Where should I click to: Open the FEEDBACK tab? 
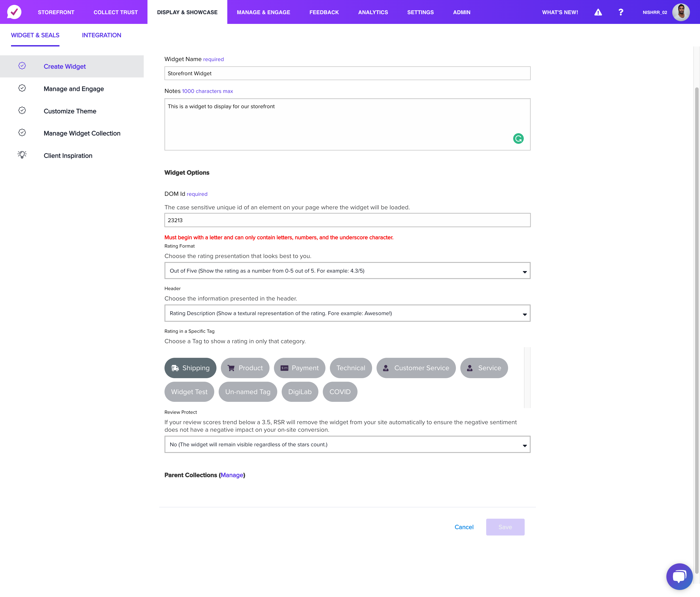click(324, 12)
